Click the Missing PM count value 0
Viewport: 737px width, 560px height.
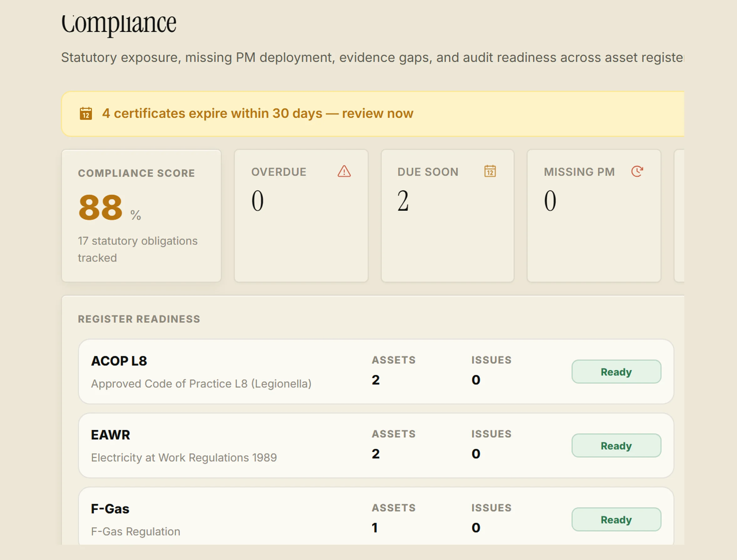click(550, 201)
